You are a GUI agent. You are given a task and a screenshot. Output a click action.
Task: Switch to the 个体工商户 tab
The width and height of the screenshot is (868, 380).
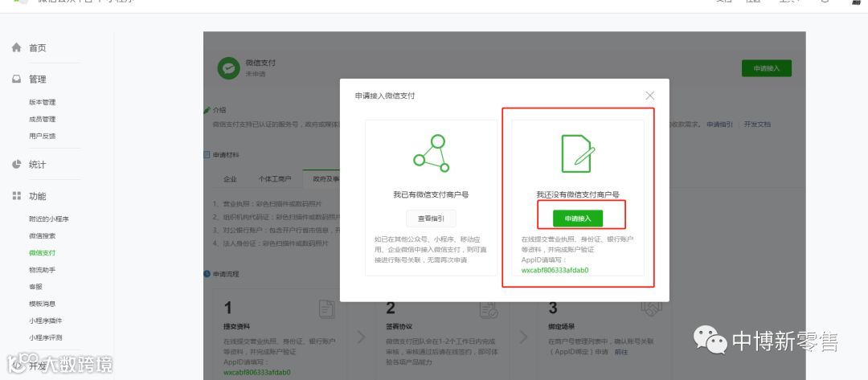[275, 179]
